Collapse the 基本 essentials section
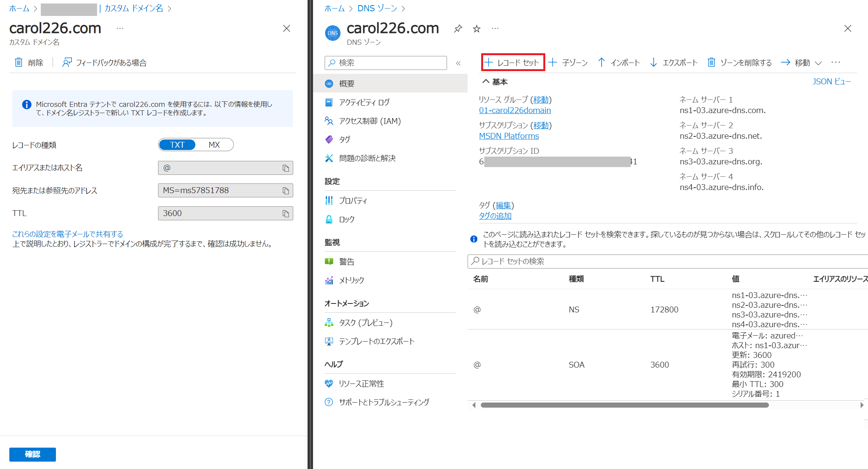Image resolution: width=868 pixels, height=469 pixels. [x=485, y=82]
